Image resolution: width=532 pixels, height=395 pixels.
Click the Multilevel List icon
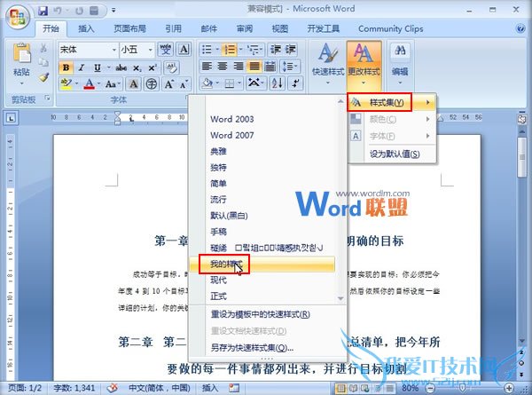click(253, 50)
